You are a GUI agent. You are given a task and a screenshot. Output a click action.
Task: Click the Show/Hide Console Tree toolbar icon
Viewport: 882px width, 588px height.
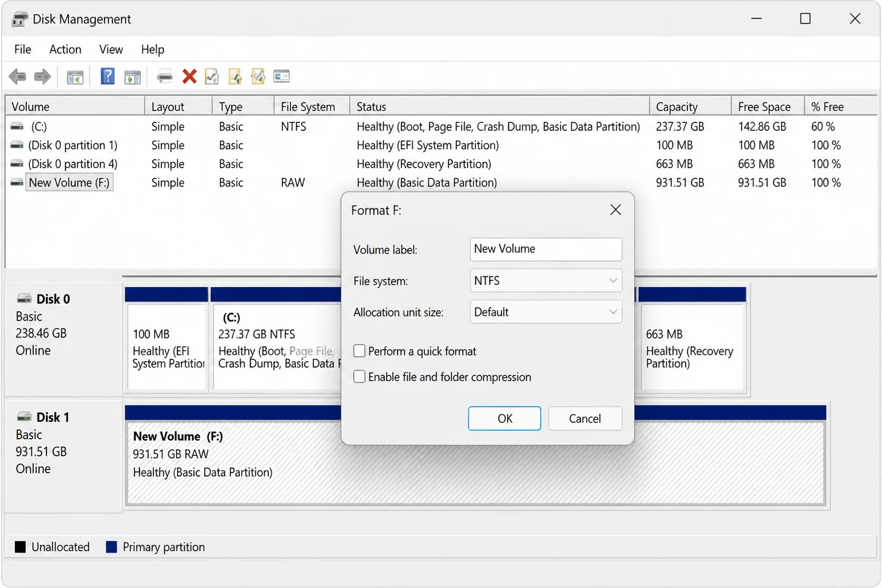coord(75,77)
